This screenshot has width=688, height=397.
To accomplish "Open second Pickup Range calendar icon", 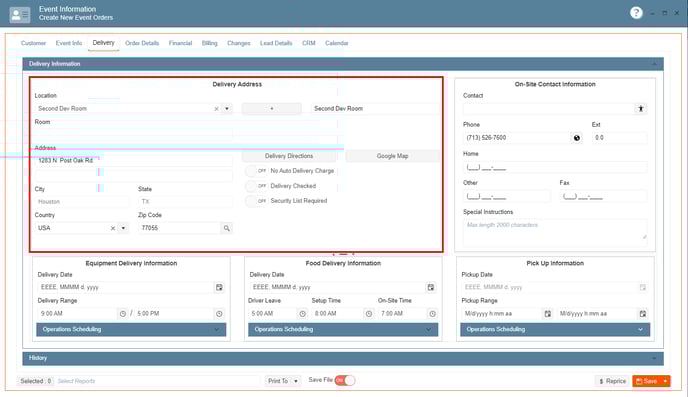I will pyautogui.click(x=643, y=314).
